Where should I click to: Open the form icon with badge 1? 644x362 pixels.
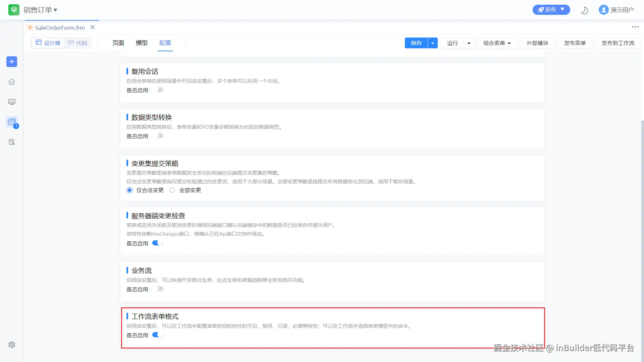[12, 122]
